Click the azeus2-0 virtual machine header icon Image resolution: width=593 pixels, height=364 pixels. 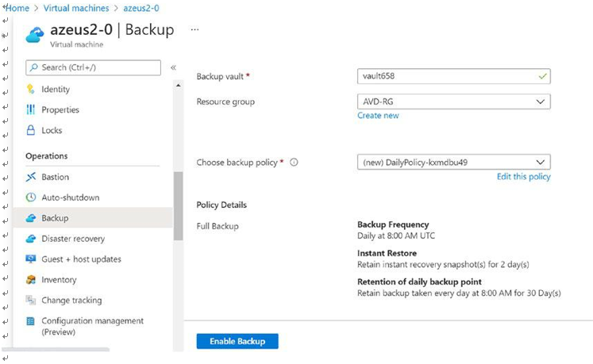[35, 35]
